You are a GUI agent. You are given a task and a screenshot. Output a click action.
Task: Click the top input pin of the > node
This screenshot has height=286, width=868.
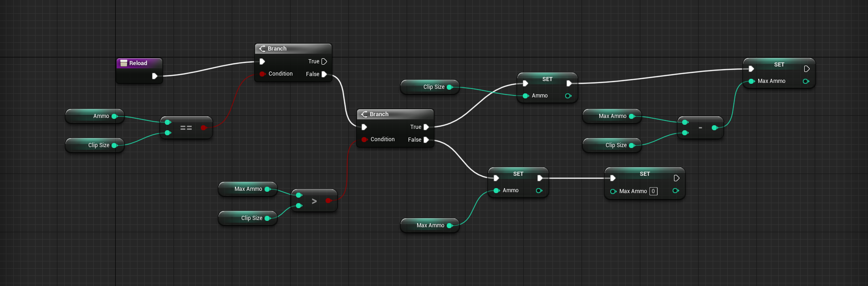coord(299,195)
